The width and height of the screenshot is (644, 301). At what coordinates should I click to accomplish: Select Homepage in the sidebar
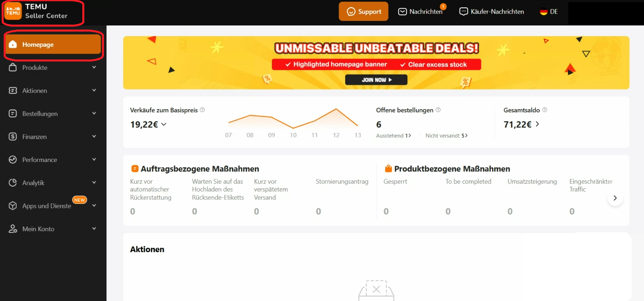[53, 44]
